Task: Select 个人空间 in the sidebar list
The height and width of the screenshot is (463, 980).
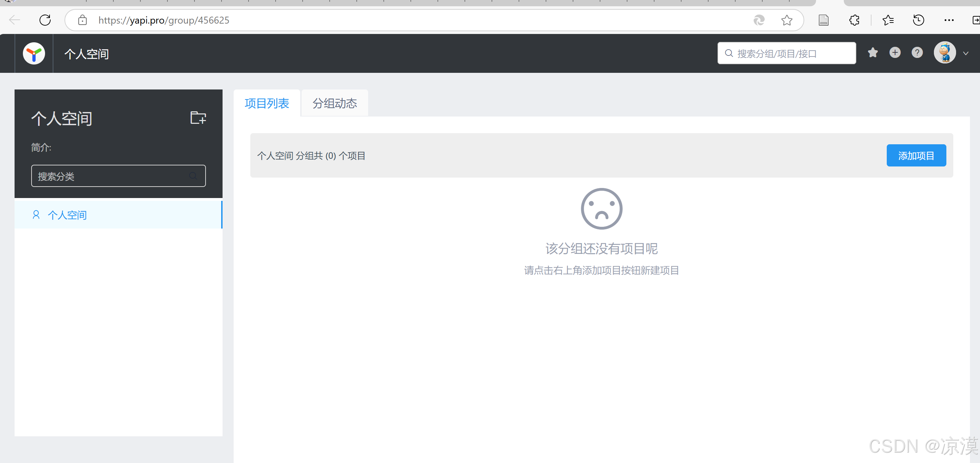Action: [67, 215]
